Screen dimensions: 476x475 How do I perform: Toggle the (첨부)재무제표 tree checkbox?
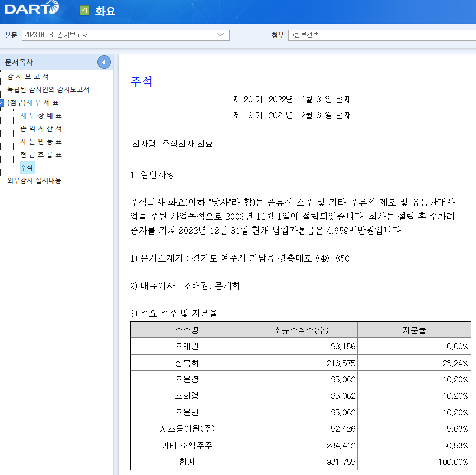(x=2, y=103)
